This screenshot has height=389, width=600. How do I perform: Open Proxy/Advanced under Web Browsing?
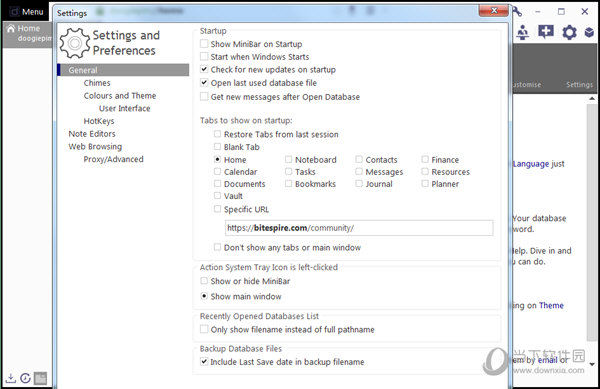(113, 159)
